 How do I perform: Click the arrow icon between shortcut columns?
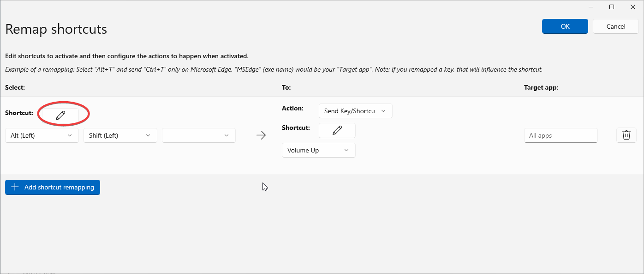pyautogui.click(x=261, y=135)
